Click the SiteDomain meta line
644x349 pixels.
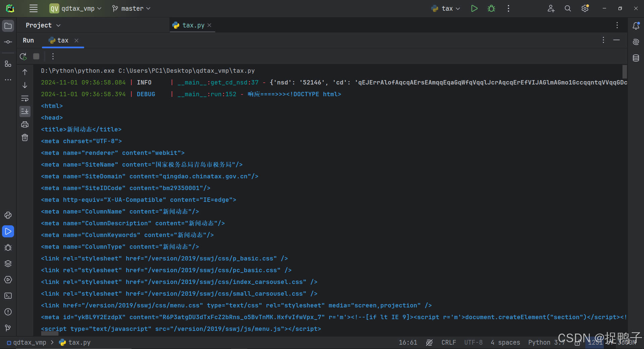pos(150,176)
